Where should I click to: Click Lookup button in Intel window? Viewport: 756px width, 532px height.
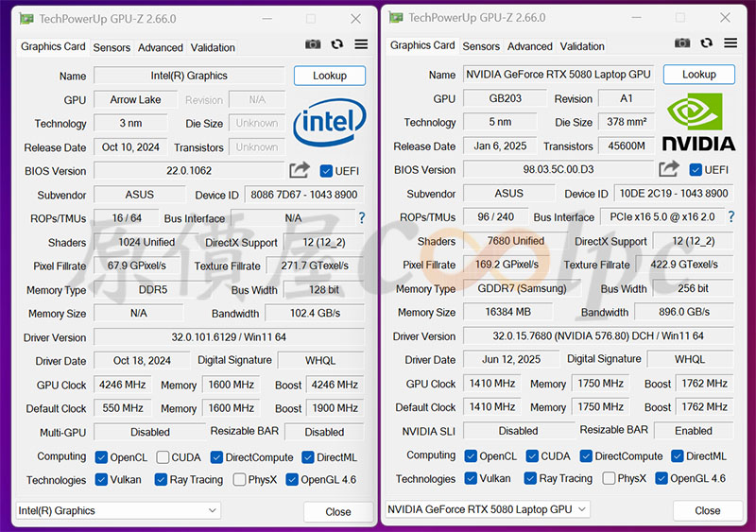(x=330, y=76)
